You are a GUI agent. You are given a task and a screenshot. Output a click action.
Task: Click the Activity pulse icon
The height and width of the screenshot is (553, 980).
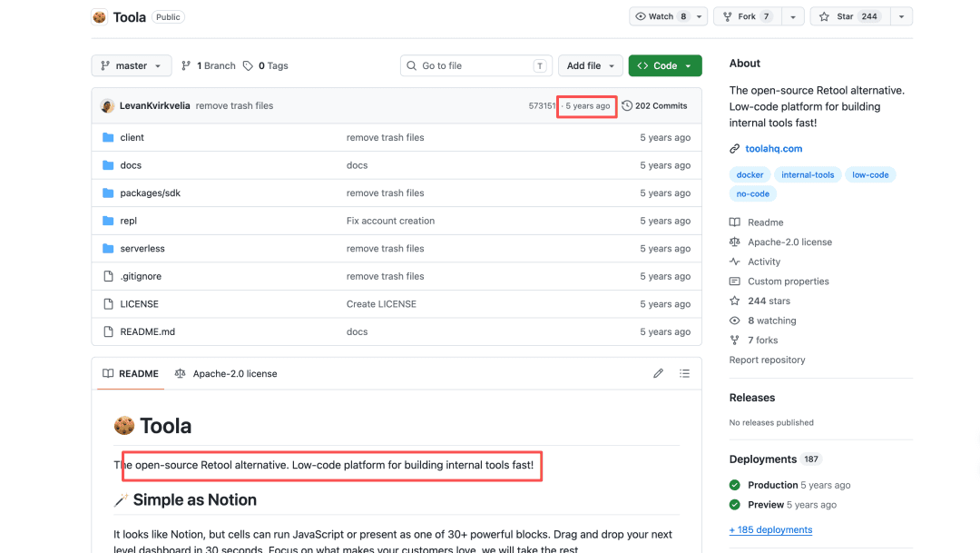(x=734, y=262)
